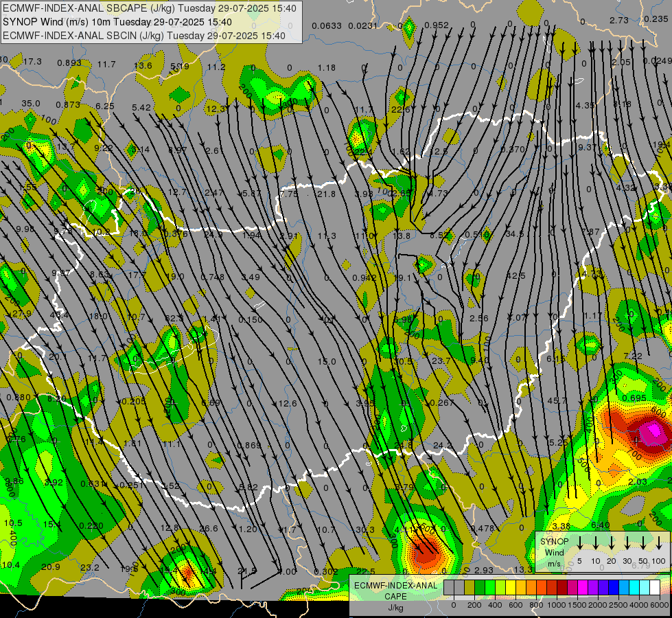Viewport: 672px width, 618px height.
Task: Pick the dark maroon swatch in CAPE legend
Action: [562, 588]
